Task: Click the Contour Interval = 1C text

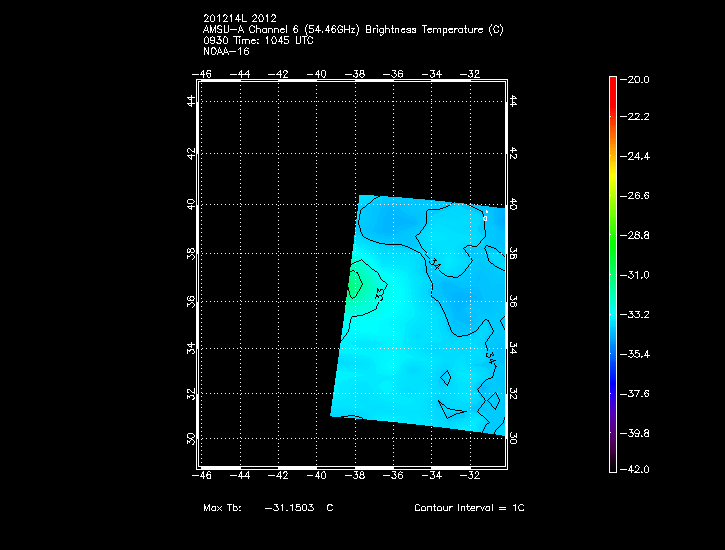Action: (x=469, y=508)
